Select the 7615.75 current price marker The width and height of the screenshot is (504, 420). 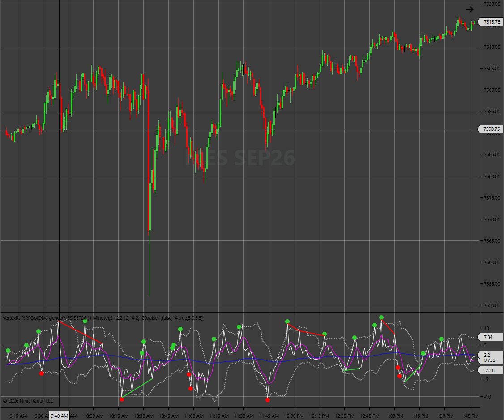pyautogui.click(x=491, y=22)
